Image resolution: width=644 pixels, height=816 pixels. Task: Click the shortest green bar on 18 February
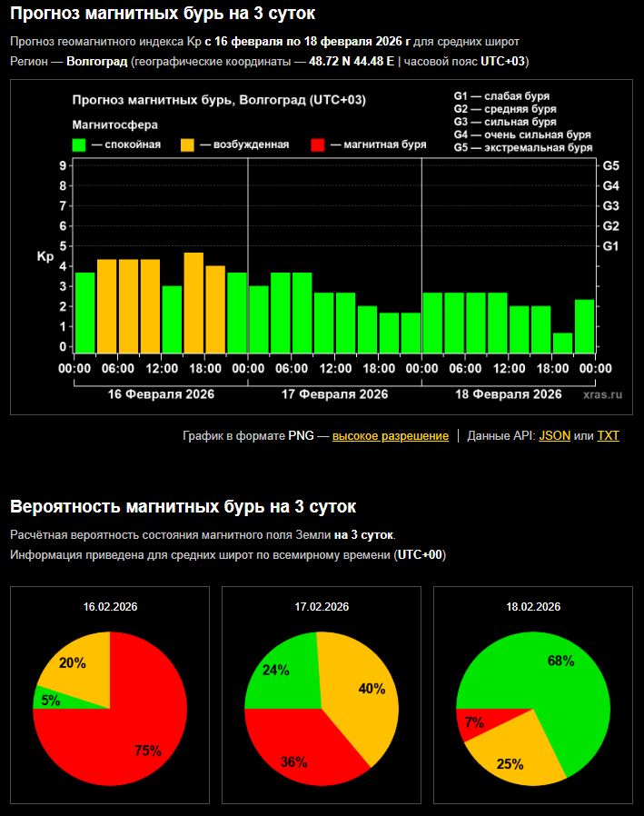pos(562,343)
